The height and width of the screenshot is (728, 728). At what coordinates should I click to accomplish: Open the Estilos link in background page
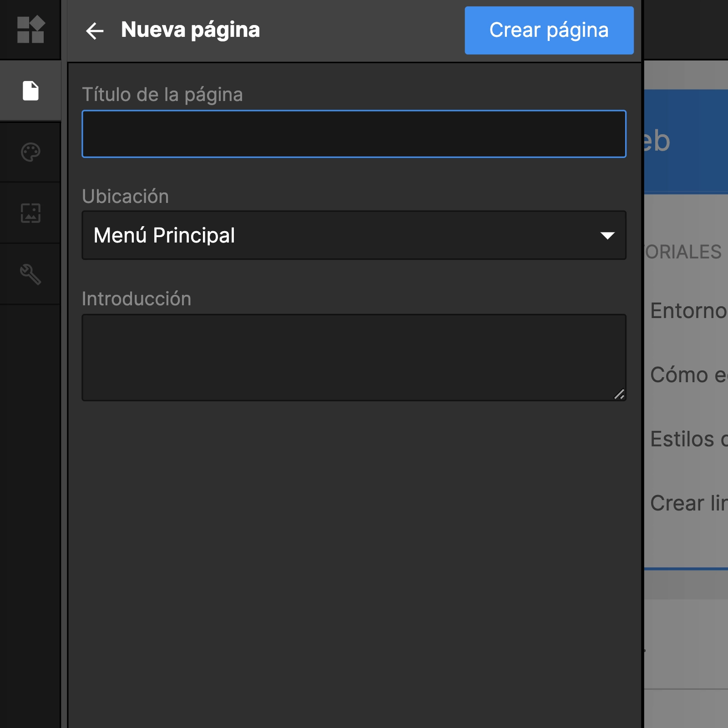pos(689,439)
